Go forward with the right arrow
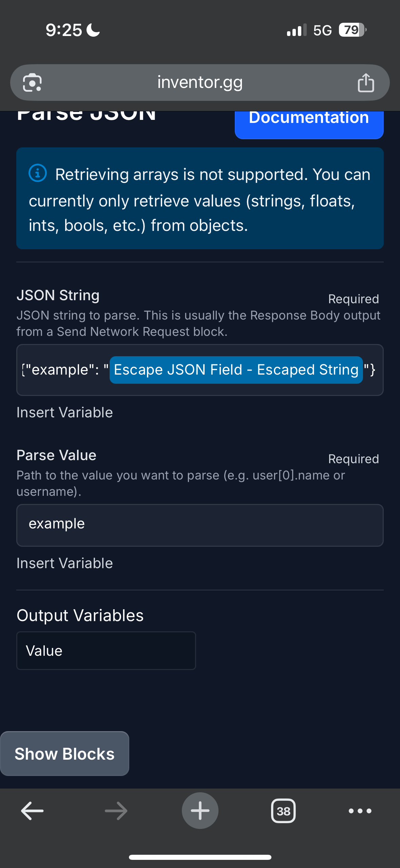 (116, 811)
